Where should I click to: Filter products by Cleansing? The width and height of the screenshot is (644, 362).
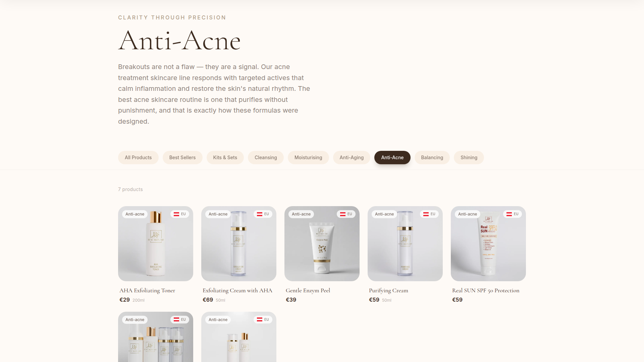266,158
